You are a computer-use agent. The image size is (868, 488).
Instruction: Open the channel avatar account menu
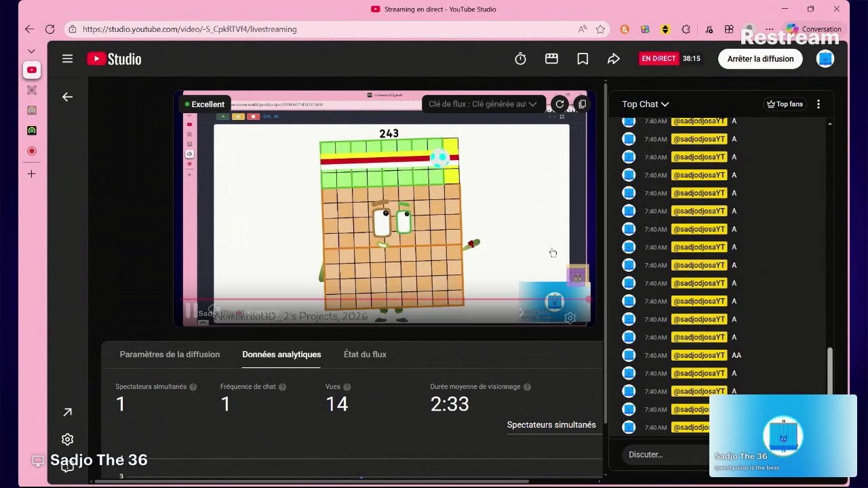pos(825,59)
